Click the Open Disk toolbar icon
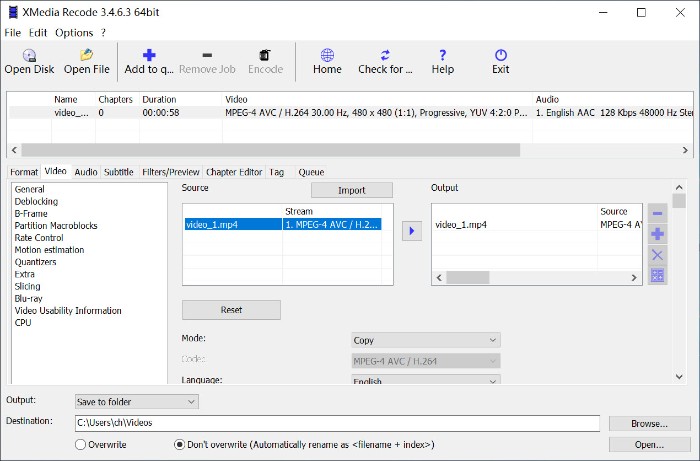This screenshot has height=461, width=700. pos(29,55)
